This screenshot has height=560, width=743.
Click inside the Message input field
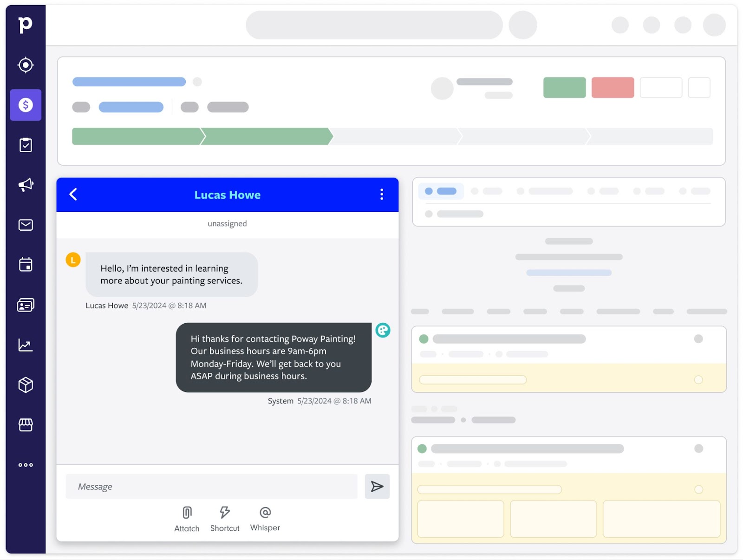point(209,486)
